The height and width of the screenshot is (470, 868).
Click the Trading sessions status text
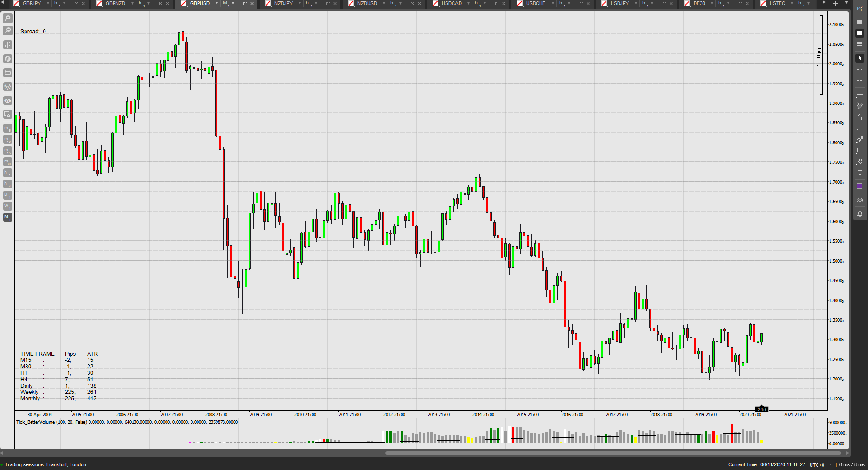(45, 464)
